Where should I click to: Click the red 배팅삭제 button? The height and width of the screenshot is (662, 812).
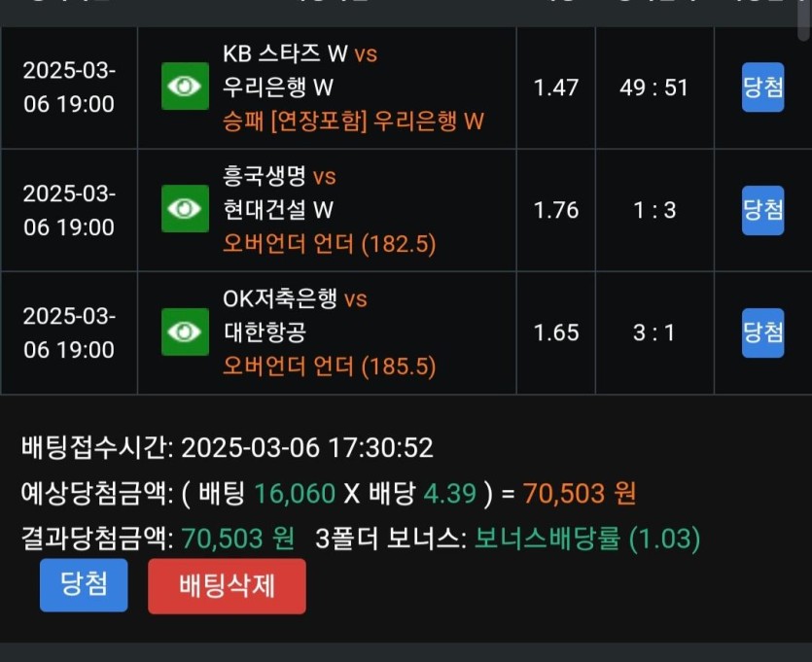(x=227, y=586)
